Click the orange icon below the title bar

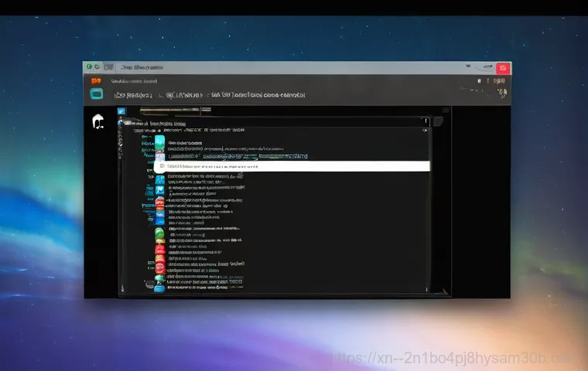[x=96, y=80]
